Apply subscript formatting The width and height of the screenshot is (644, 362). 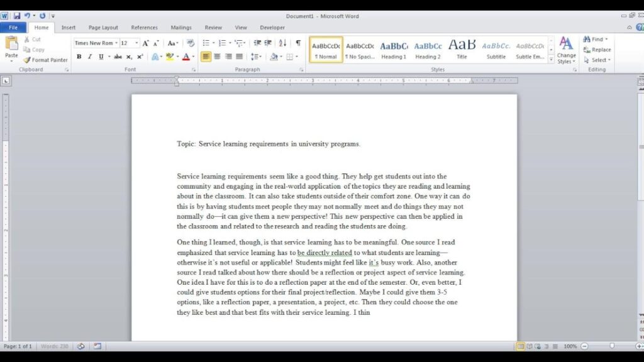130,57
